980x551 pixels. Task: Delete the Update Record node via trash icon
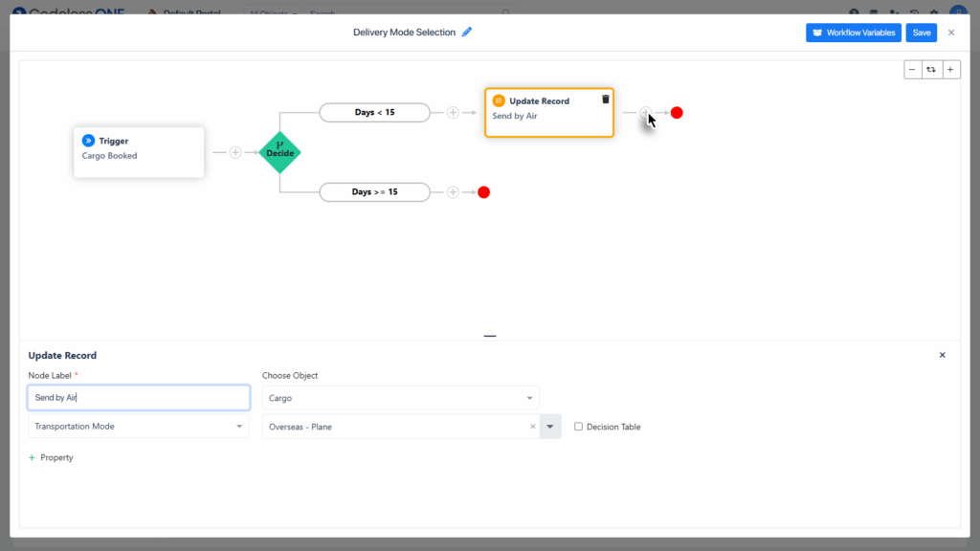pyautogui.click(x=605, y=99)
